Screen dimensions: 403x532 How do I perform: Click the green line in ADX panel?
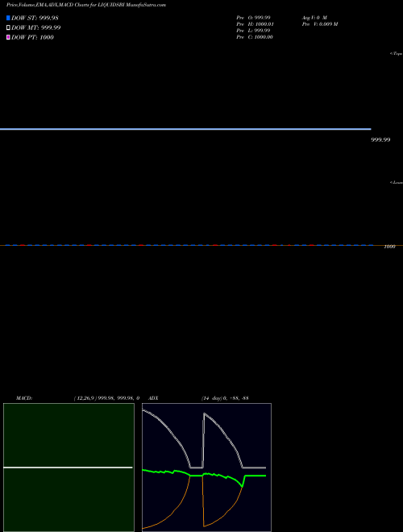coord(204,475)
